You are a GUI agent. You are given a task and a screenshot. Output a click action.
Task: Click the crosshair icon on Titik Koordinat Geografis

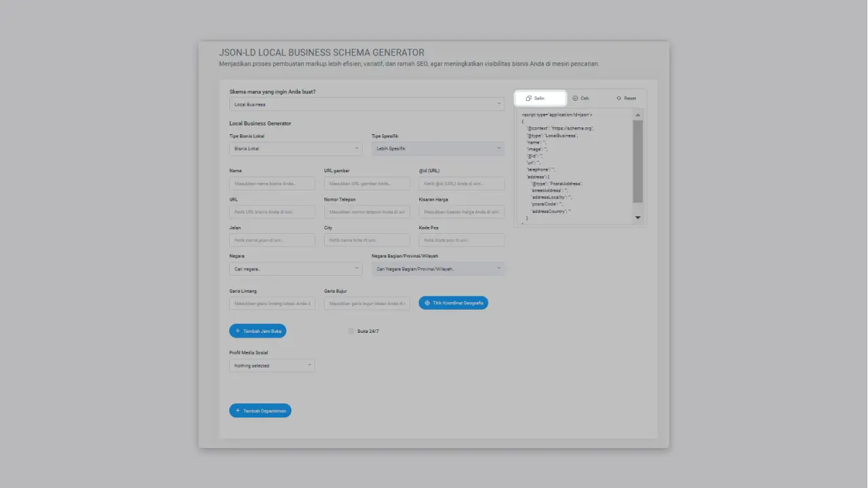tap(426, 303)
